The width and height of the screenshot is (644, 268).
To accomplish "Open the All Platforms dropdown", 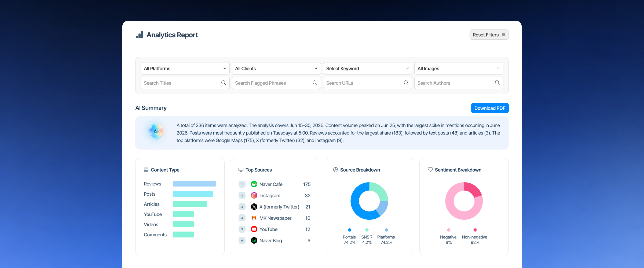I will coord(185,68).
